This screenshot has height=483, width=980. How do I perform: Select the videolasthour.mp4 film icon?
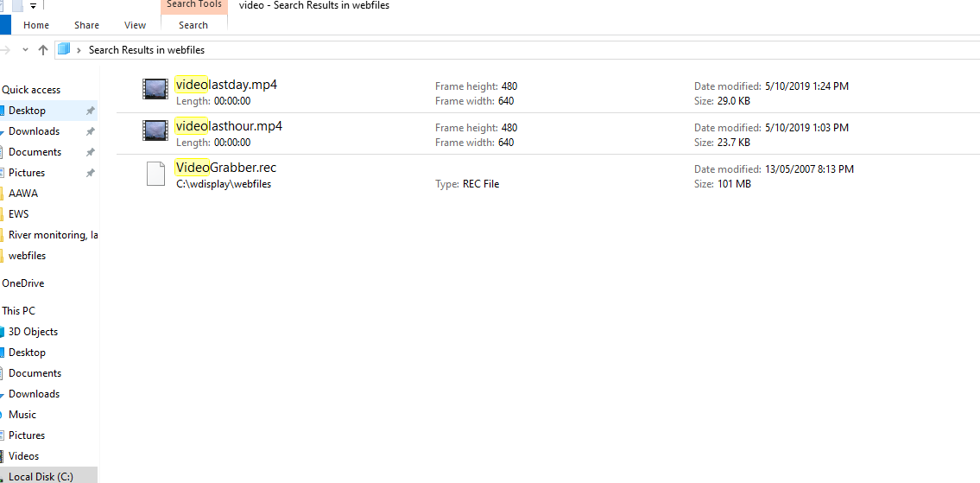[x=155, y=130]
